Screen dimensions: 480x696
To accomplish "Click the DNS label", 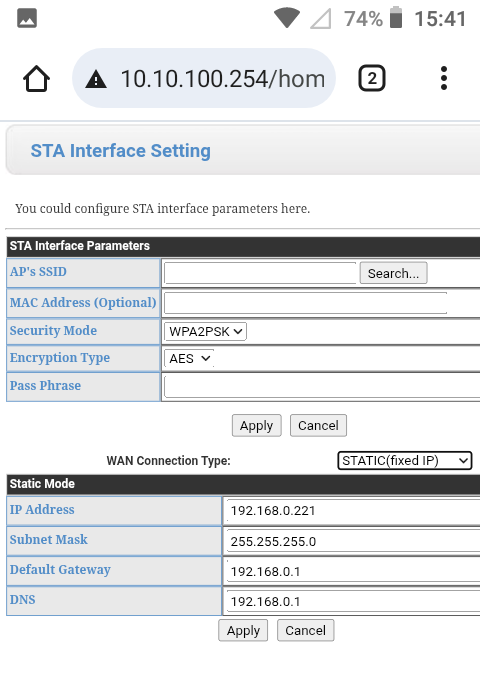I will click(x=23, y=600).
